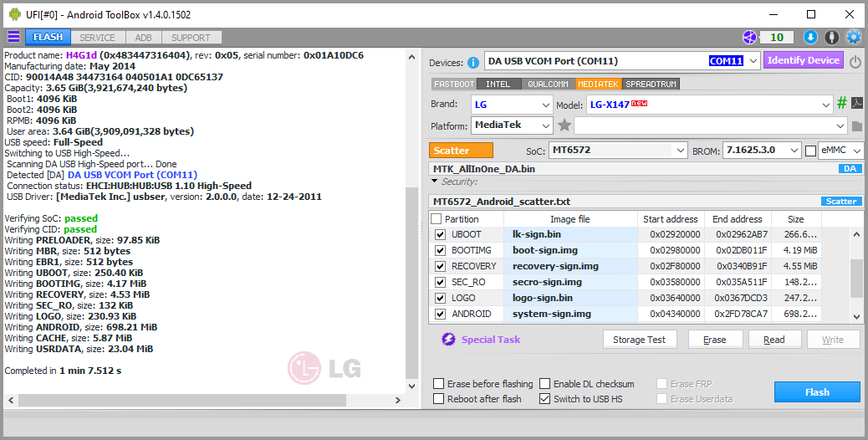Switch to the SERVICE tab
This screenshot has height=440, width=868.
pyautogui.click(x=98, y=38)
